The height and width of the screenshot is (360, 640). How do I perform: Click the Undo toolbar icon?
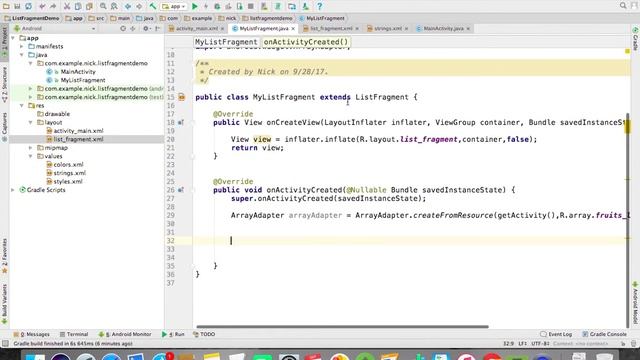(x=42, y=6)
